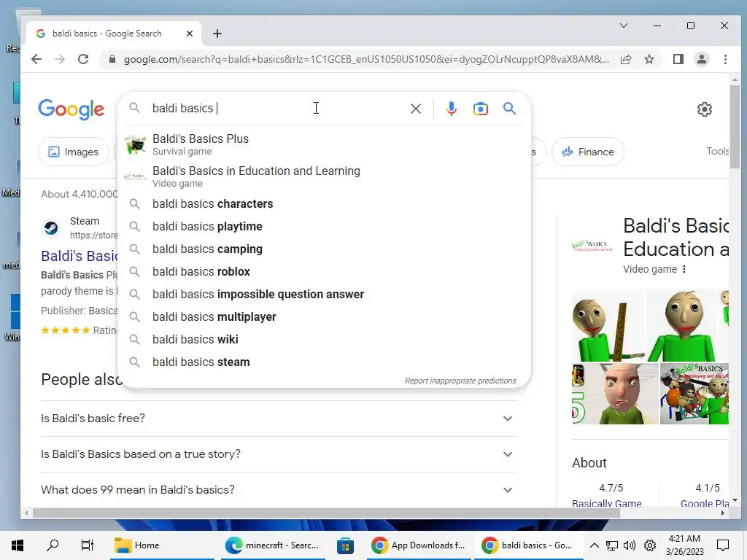Reload the page with the refresh icon
The width and height of the screenshot is (747, 560).
tap(83, 59)
